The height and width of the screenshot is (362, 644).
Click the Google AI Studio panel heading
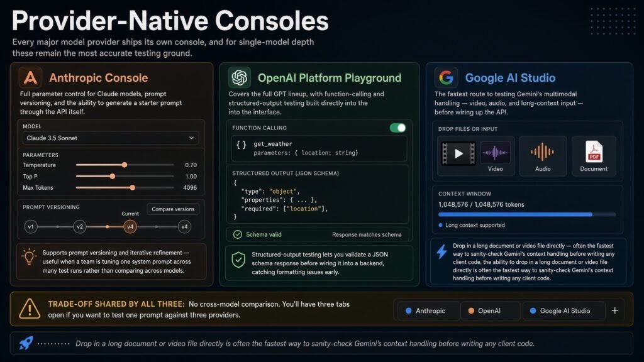coord(510,77)
